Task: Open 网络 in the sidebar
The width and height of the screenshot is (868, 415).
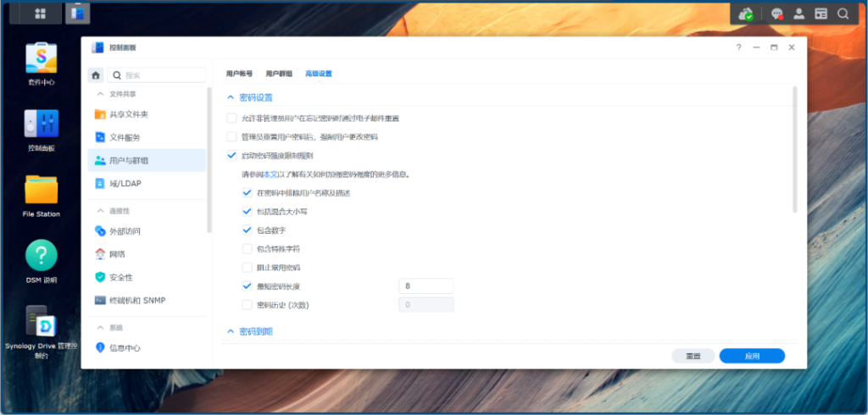Action: [x=147, y=254]
